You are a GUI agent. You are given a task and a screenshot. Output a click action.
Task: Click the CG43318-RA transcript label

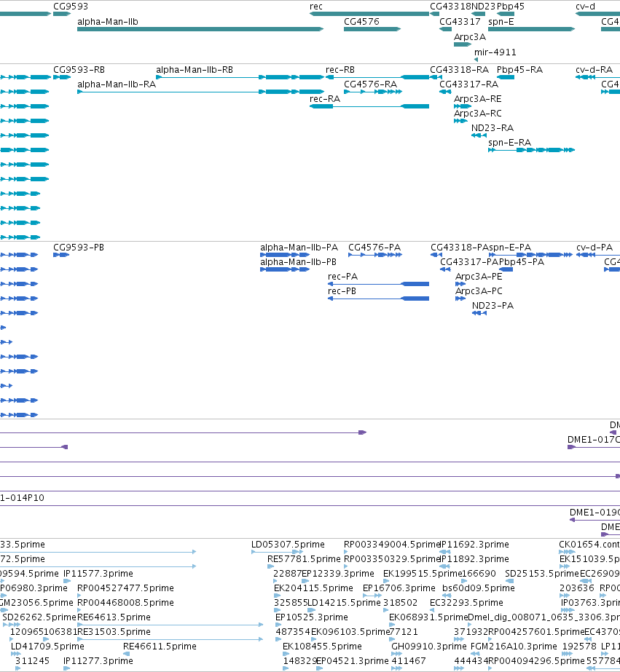click(459, 70)
